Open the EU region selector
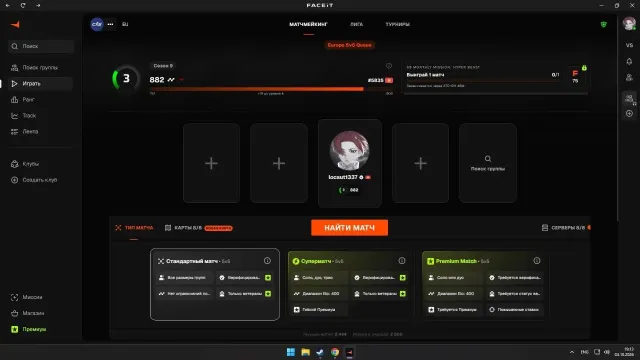This screenshot has width=640, height=360. coord(125,24)
